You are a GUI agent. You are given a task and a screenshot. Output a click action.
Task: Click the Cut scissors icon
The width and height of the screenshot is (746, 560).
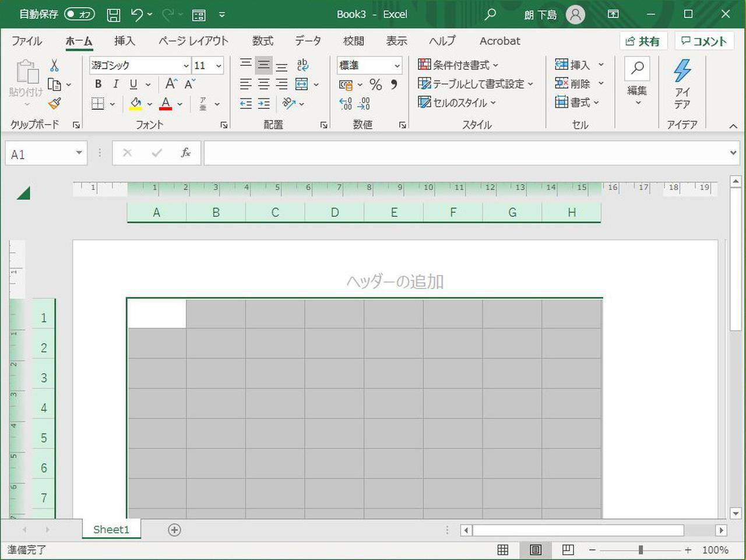(x=54, y=65)
